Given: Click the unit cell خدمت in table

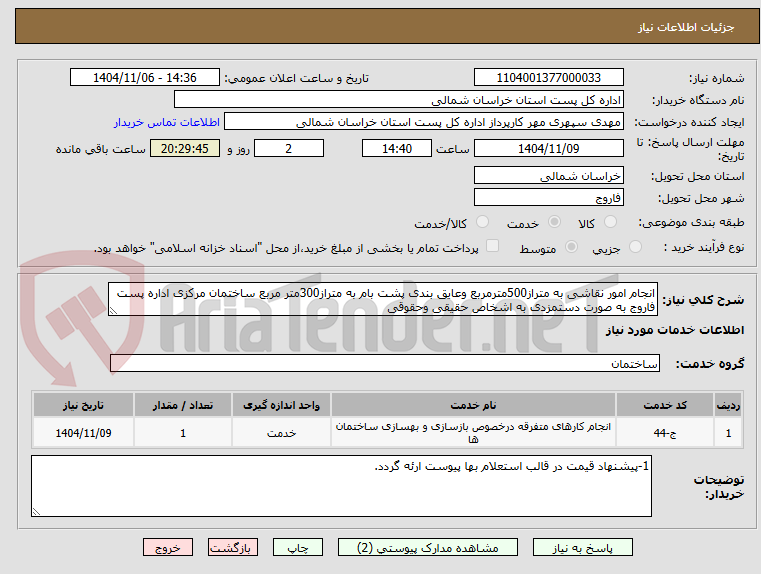Looking at the screenshot, I should [x=281, y=433].
